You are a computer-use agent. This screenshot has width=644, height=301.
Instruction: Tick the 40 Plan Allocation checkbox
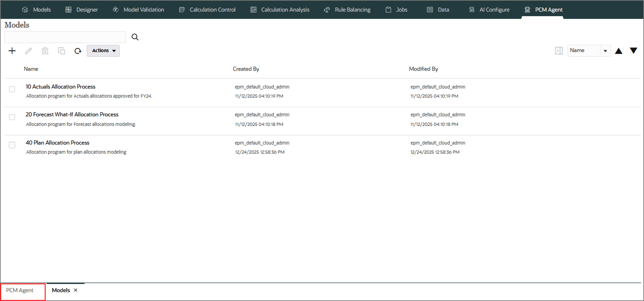tap(12, 145)
